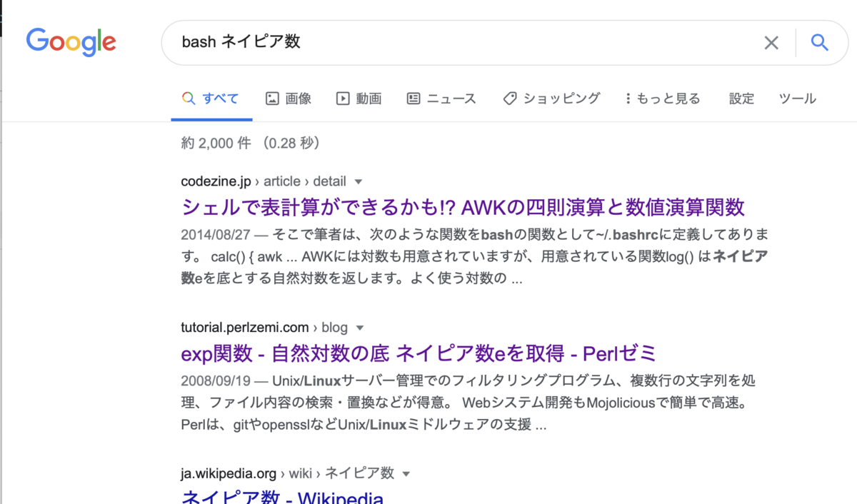Click the ja.wikipedia.org › wiki breadcrumb

[288, 473]
